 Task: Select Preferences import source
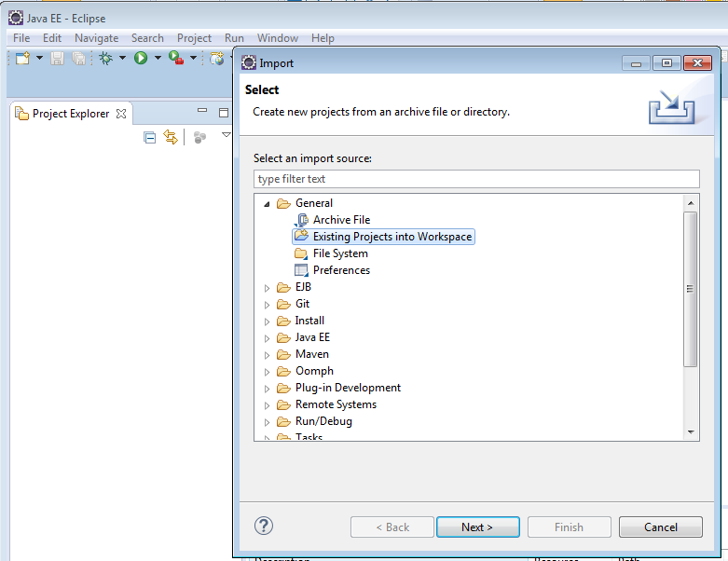(341, 270)
